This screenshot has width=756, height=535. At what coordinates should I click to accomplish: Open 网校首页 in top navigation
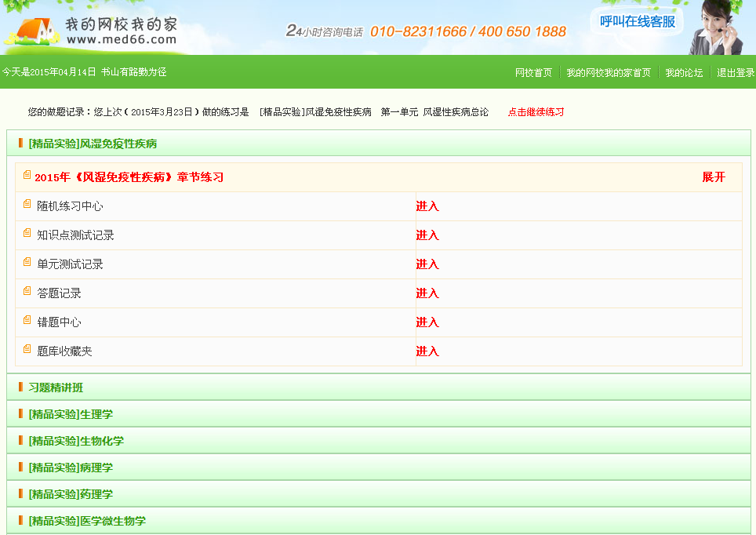click(x=533, y=73)
